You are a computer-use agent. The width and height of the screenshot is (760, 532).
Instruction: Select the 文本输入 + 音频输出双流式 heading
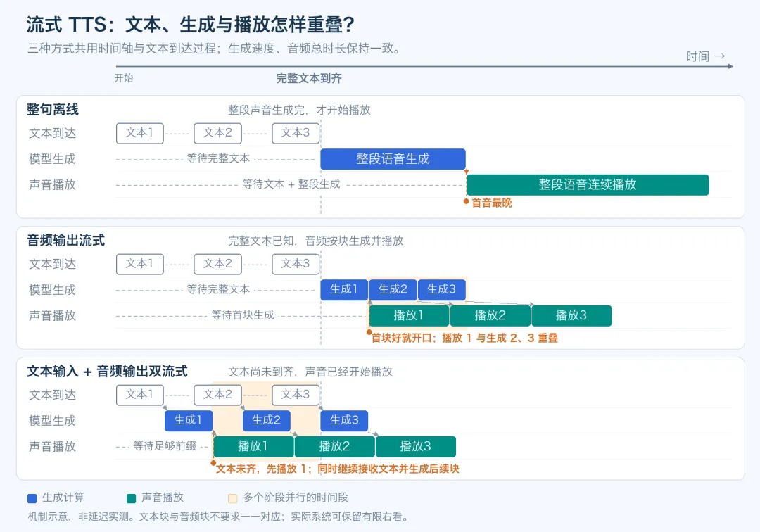click(x=107, y=371)
